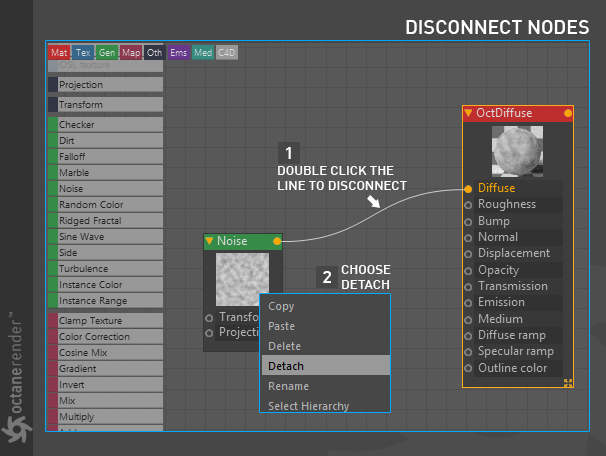This screenshot has width=606, height=456.
Task: Choose Copy in the context menu
Action: pos(325,306)
